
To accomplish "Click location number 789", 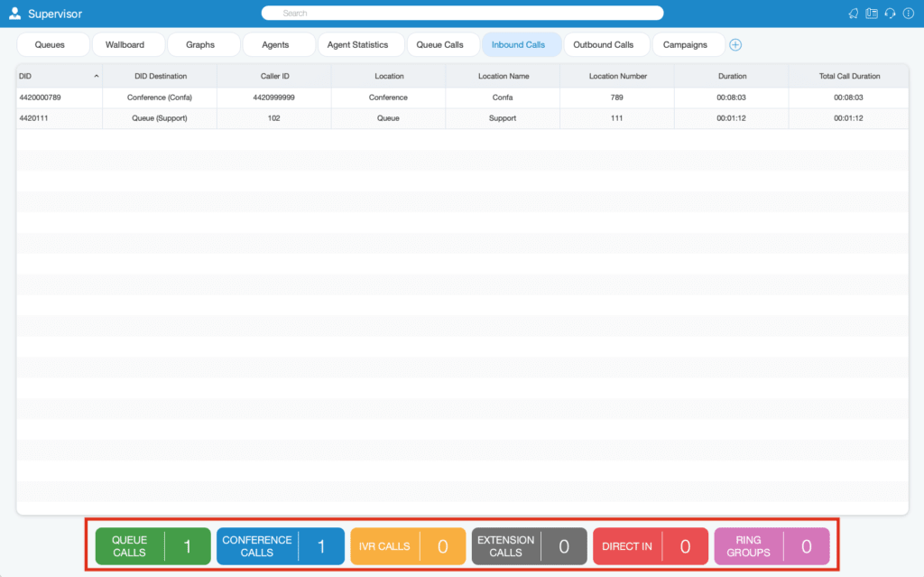I will pyautogui.click(x=617, y=98).
